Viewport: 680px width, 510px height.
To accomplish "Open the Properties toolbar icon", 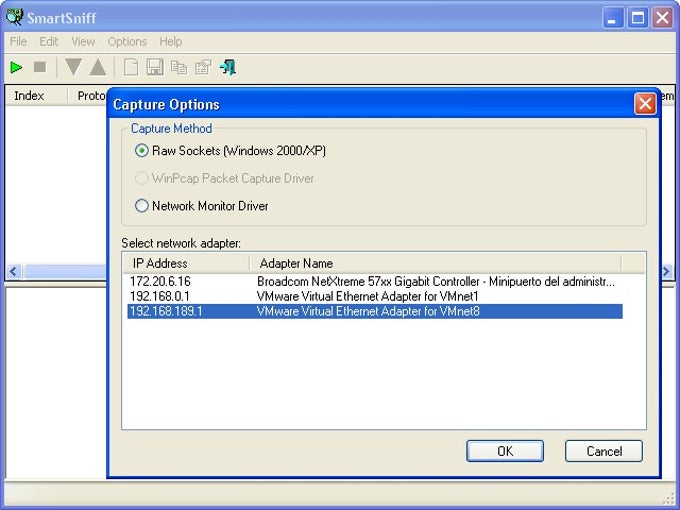I will point(203,67).
